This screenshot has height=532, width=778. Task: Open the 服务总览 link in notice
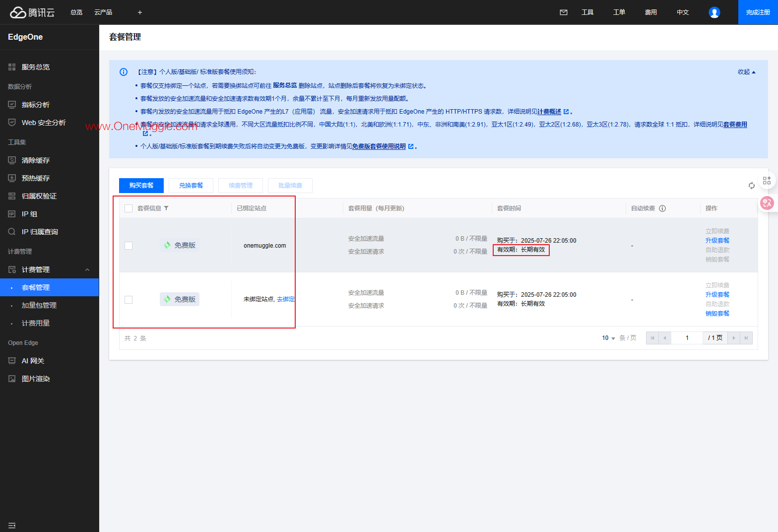pyautogui.click(x=285, y=85)
